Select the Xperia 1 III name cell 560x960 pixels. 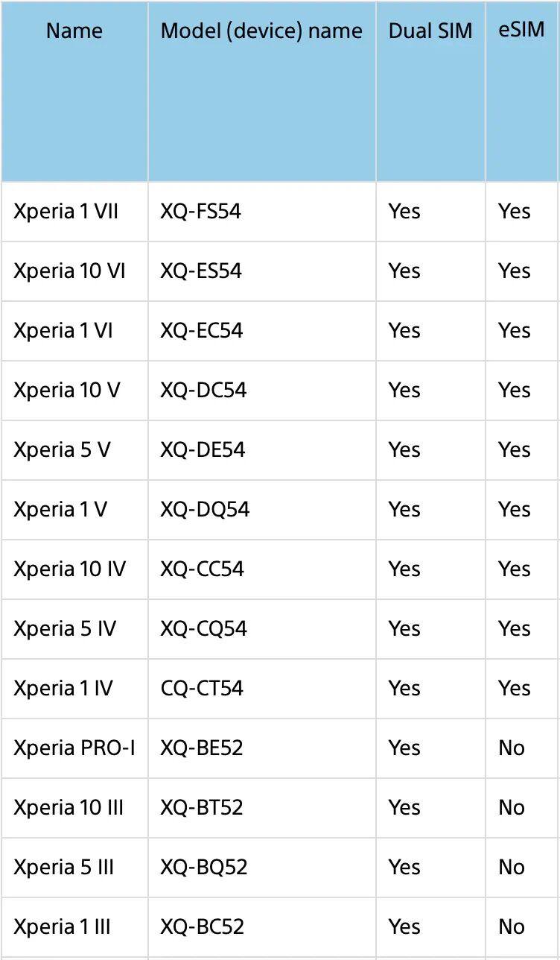click(62, 927)
